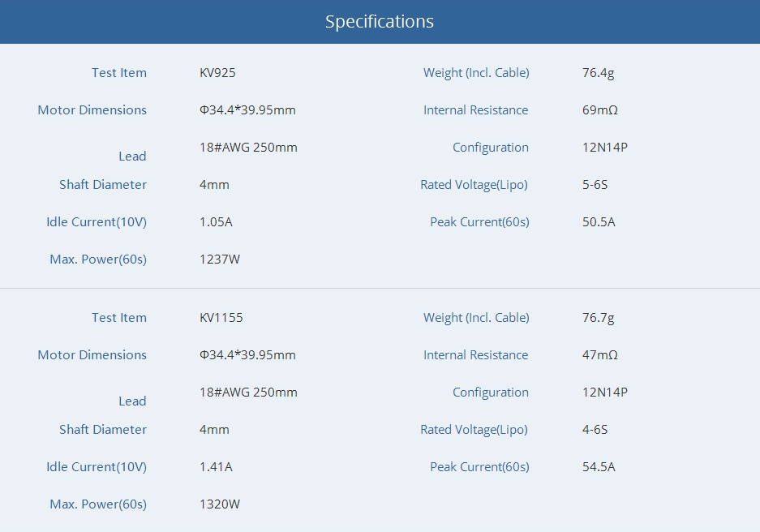Viewport: 760px width, 532px height.
Task: Click the 5-6S rated voltage value
Action: (x=595, y=185)
